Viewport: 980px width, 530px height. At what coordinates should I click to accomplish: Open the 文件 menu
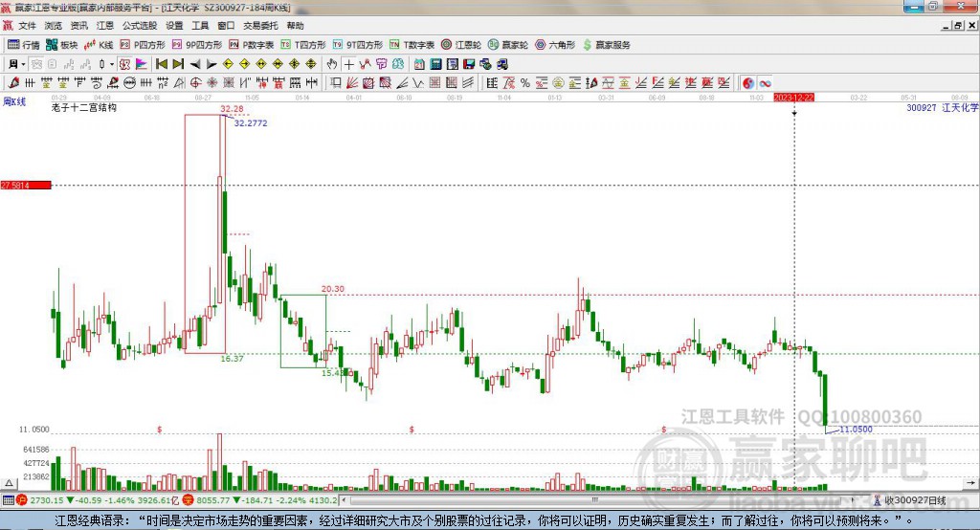27,26
